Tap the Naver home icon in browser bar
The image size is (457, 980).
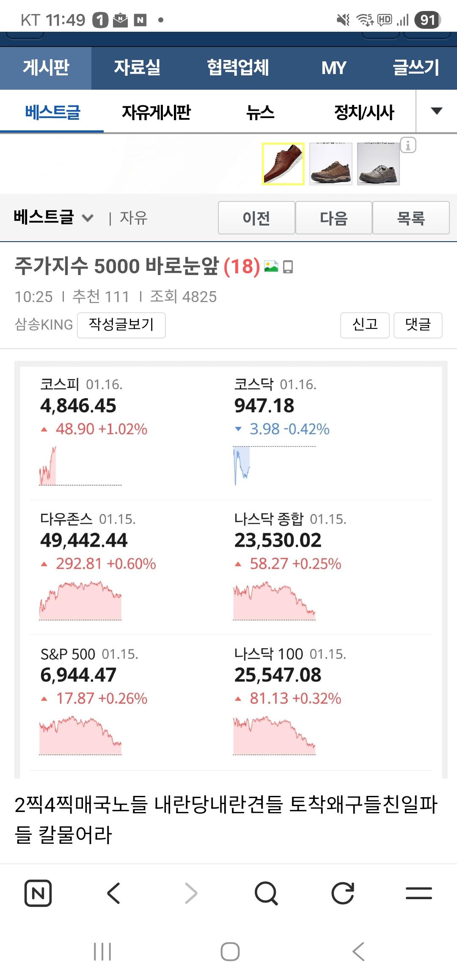(38, 893)
